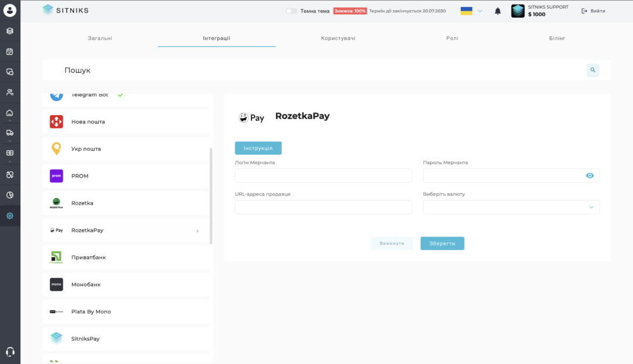Click the Ukrainian flag language icon

(467, 11)
